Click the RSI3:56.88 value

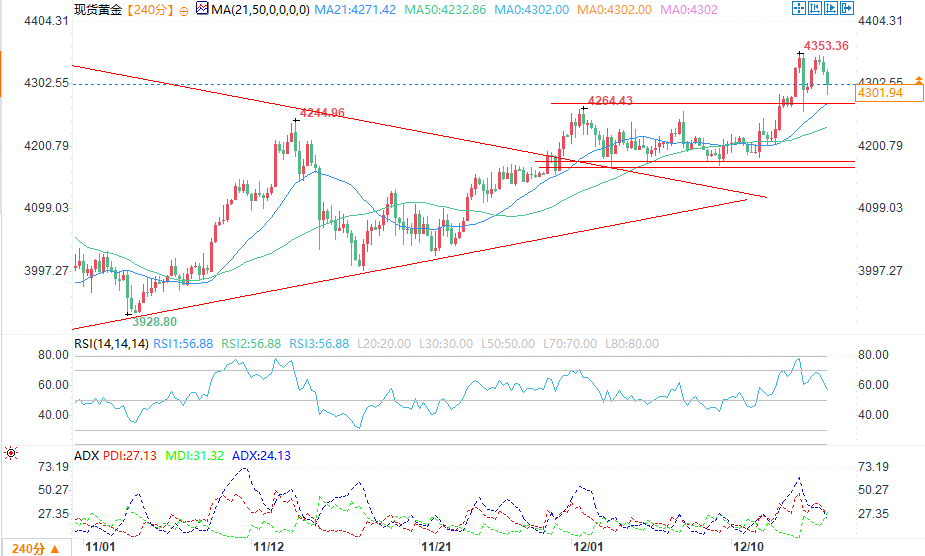pos(319,344)
